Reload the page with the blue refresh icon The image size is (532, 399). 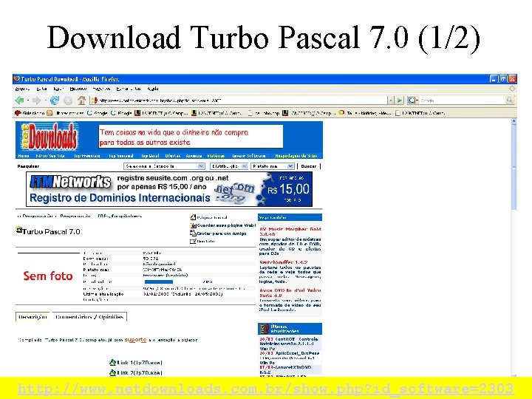click(54, 100)
